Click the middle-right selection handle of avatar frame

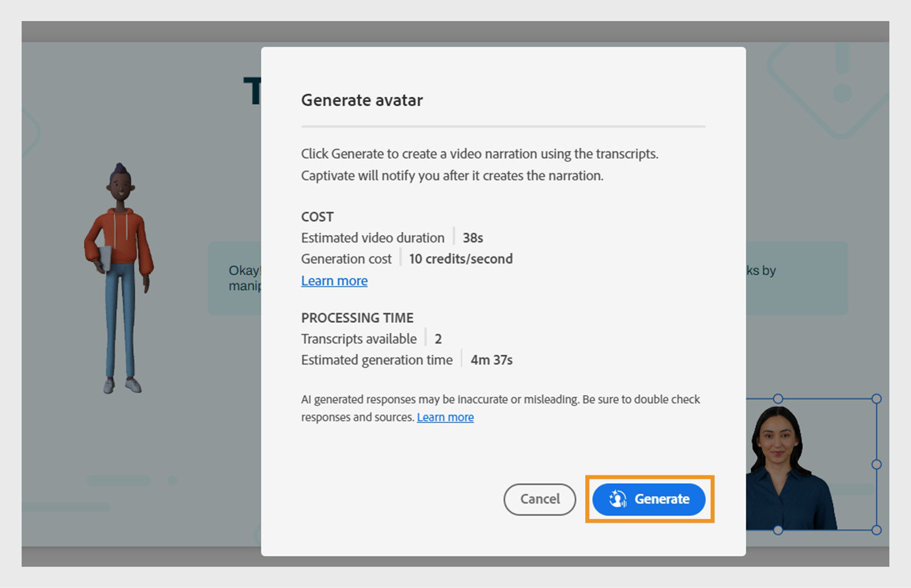tap(875, 465)
